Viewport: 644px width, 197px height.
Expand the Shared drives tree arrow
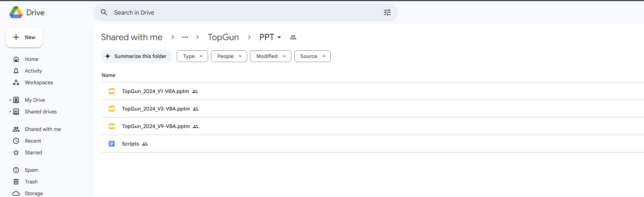pos(10,112)
